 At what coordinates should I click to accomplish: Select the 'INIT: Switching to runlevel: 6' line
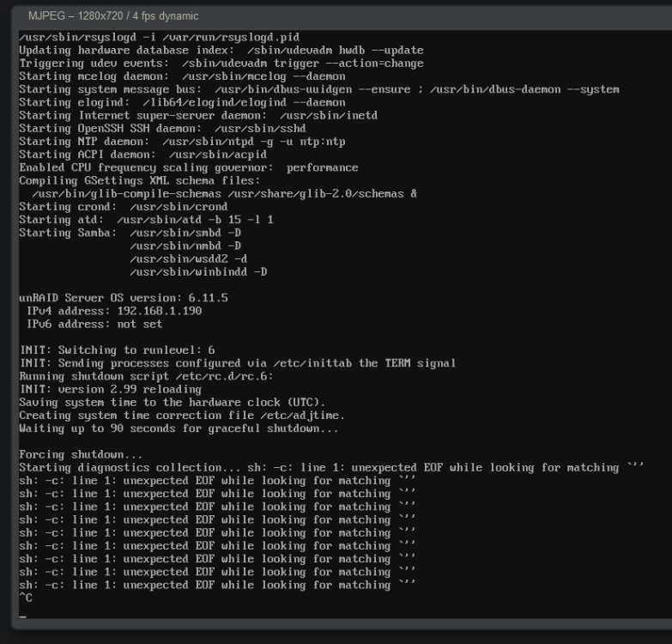point(117,350)
